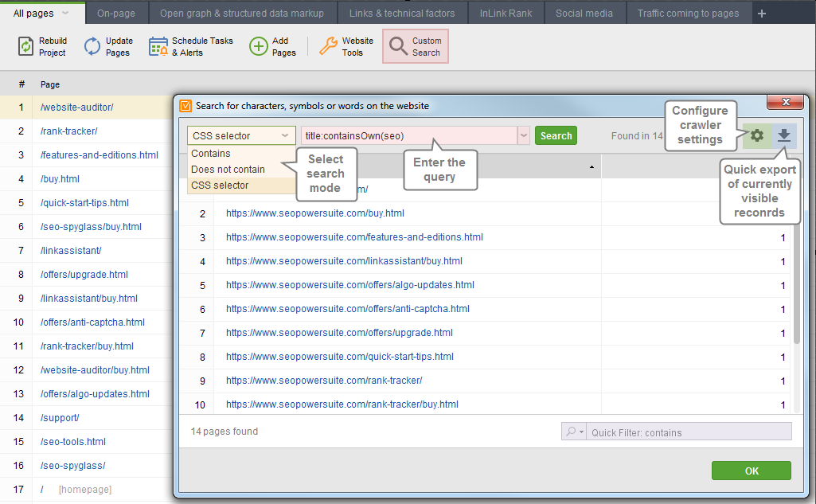Image resolution: width=816 pixels, height=504 pixels.
Task: Switch to Social media tab
Action: click(584, 13)
